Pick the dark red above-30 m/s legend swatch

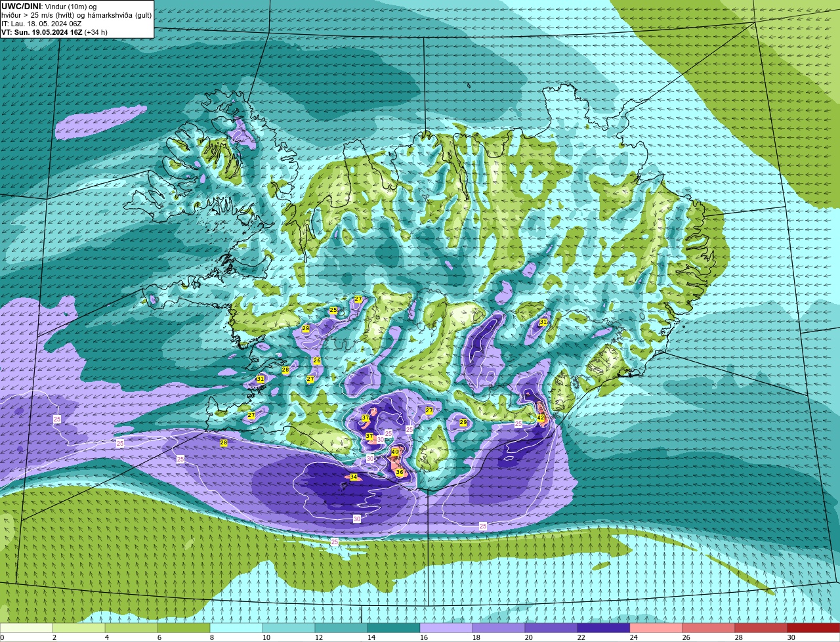(814, 628)
